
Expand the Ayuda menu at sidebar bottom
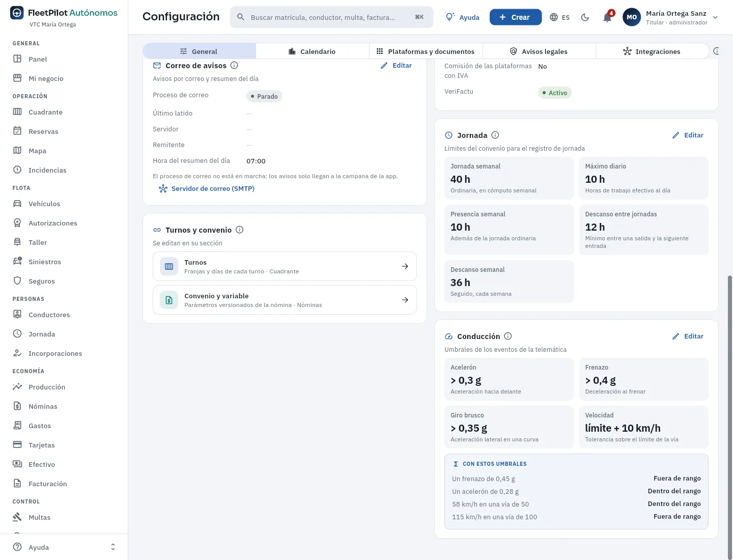click(64, 547)
